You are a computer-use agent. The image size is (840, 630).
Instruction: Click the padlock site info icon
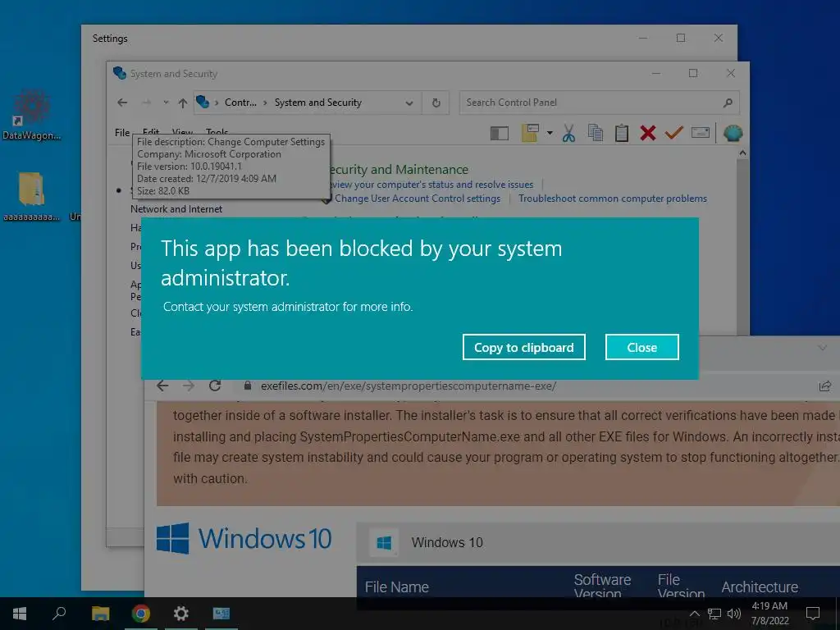(x=248, y=386)
